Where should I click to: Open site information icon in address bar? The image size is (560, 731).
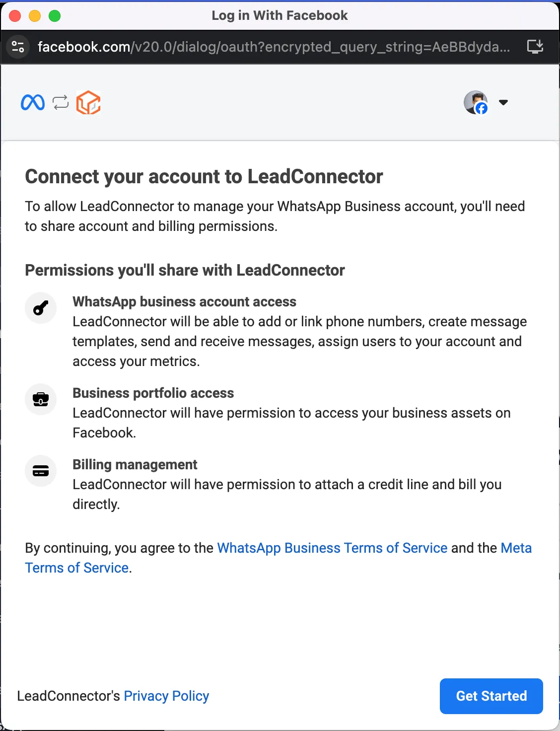pos(18,47)
